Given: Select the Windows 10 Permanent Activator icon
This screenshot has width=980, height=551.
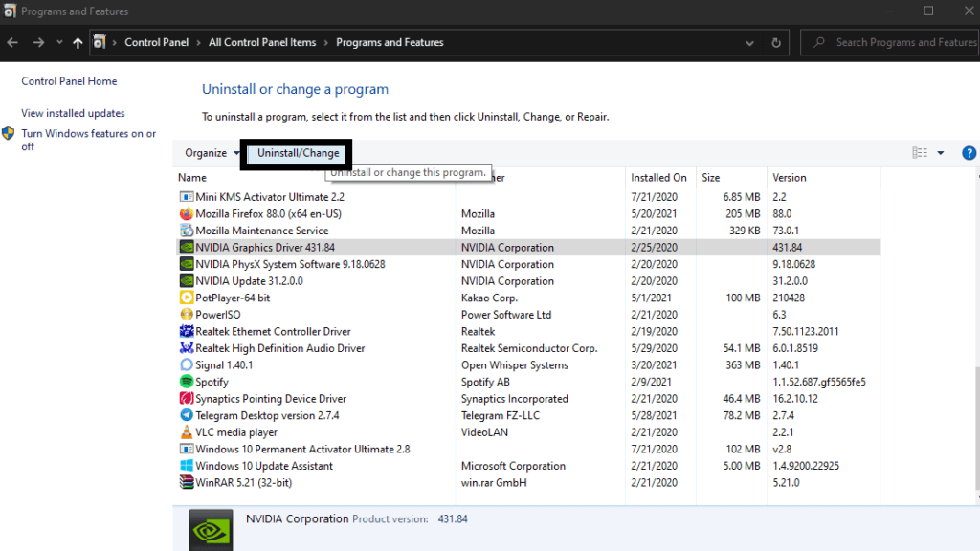Looking at the screenshot, I should 187,450.
